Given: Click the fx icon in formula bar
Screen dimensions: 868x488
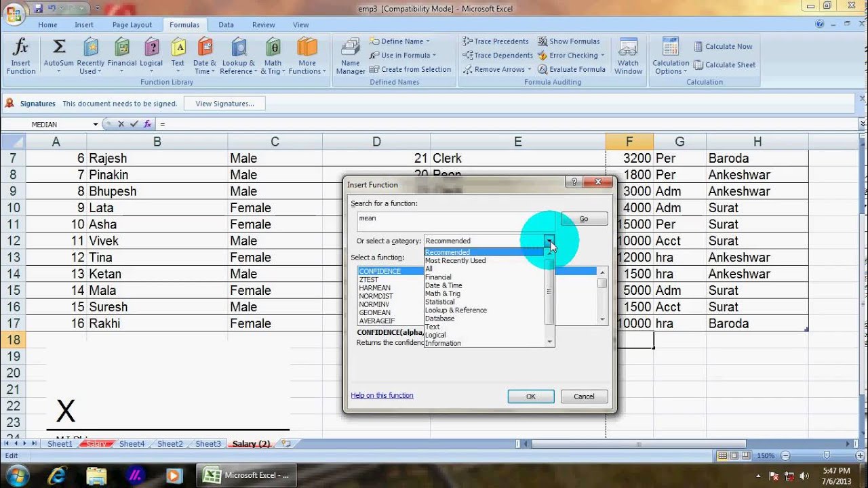Looking at the screenshot, I should [147, 124].
